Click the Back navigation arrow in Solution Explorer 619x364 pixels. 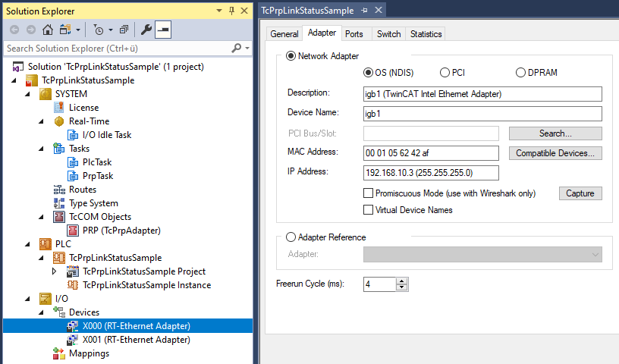(x=14, y=30)
